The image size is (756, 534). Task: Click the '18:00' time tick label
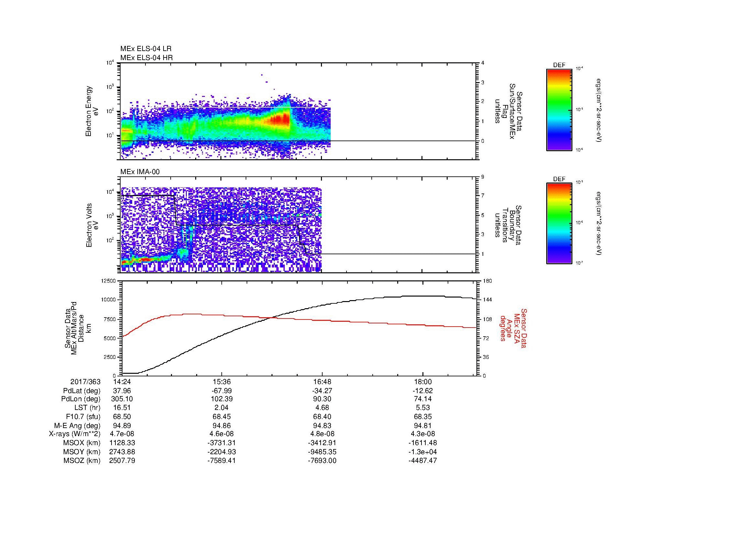pos(423,382)
